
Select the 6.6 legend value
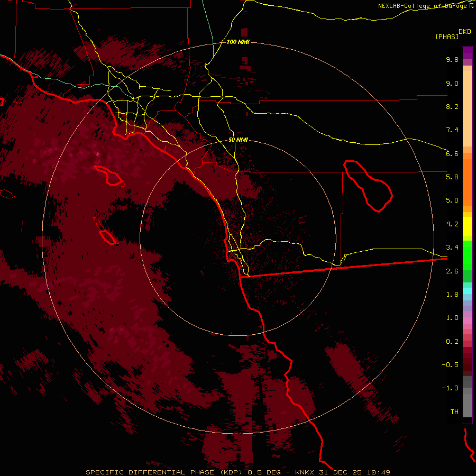[452, 153]
